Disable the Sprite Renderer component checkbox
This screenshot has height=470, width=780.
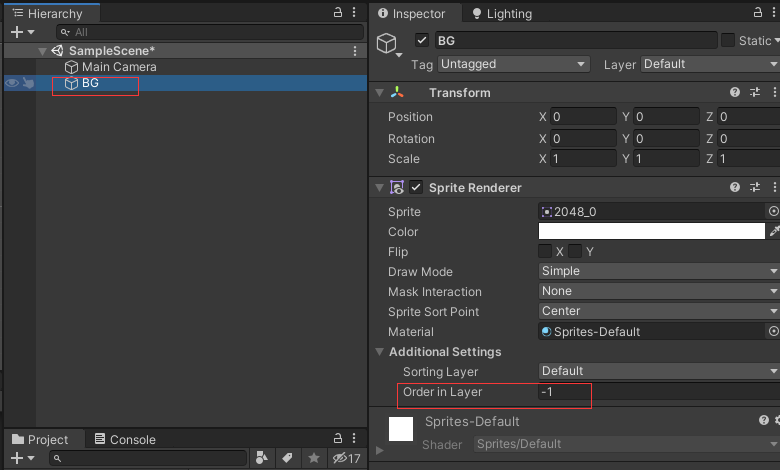click(416, 188)
